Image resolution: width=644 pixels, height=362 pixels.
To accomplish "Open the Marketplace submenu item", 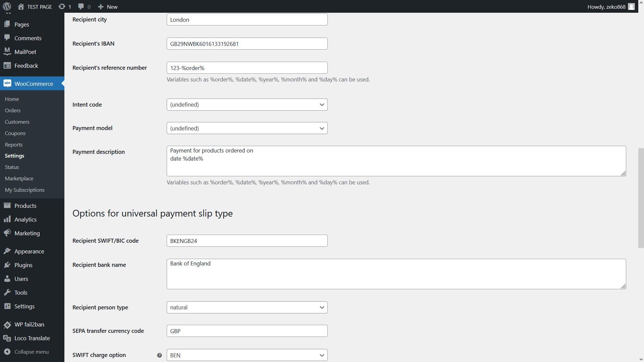I will coord(19,178).
